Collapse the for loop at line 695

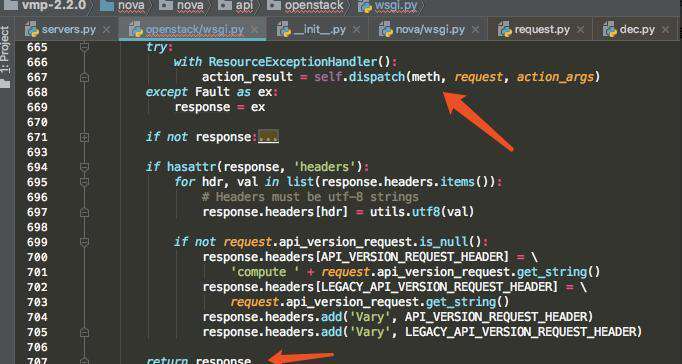(85, 182)
